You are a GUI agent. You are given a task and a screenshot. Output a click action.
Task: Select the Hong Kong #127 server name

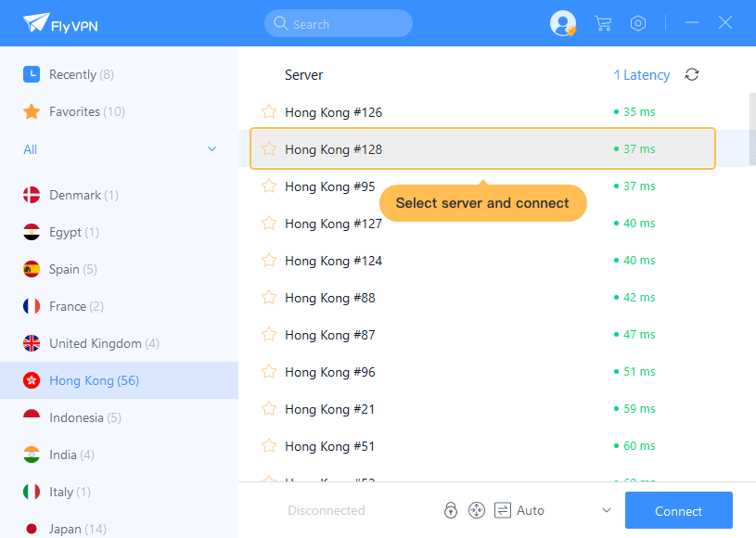(x=333, y=224)
